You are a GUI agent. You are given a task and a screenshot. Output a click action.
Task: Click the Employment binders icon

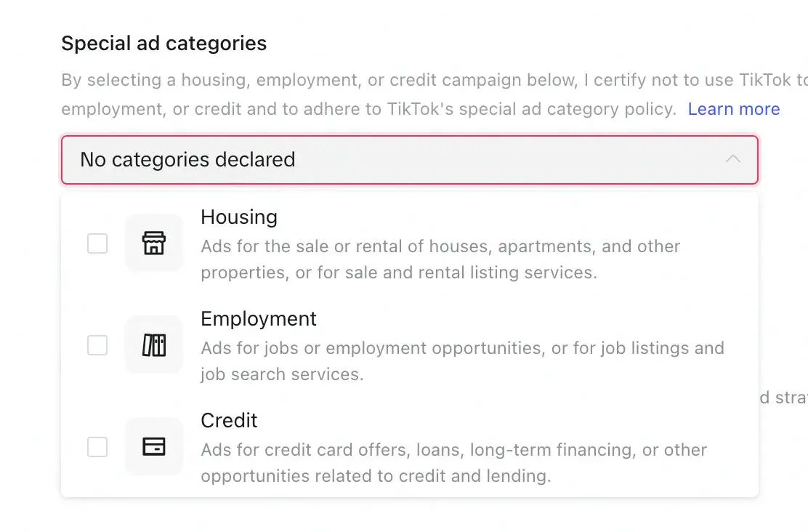(154, 345)
